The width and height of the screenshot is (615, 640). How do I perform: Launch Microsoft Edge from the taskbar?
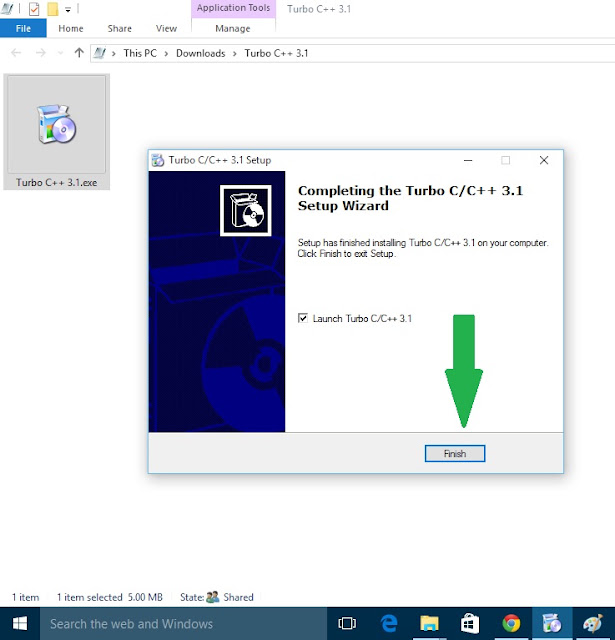point(389,623)
